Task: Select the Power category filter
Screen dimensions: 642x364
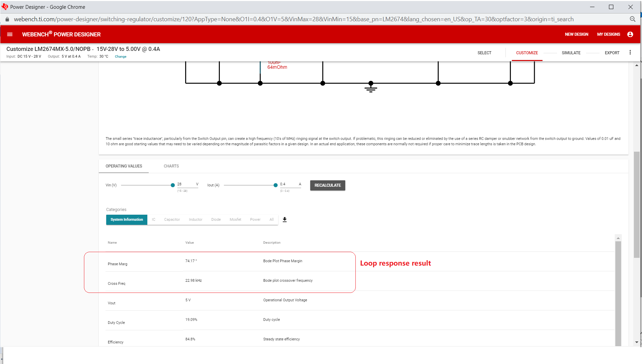Action: [x=255, y=219]
